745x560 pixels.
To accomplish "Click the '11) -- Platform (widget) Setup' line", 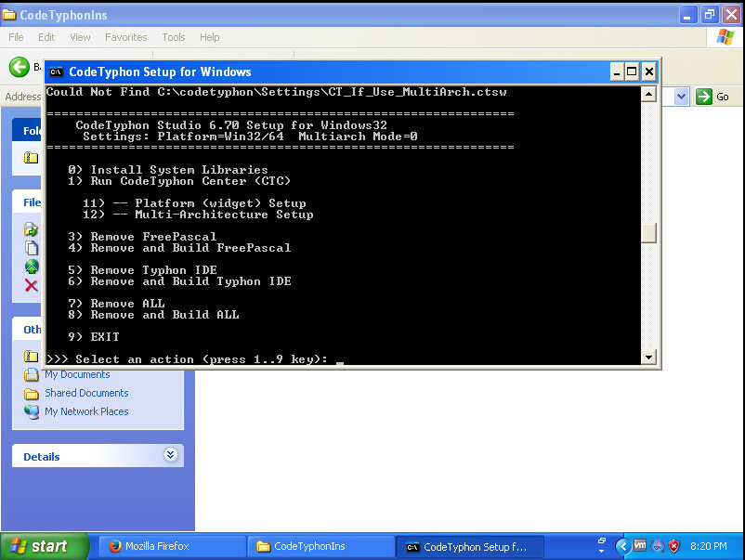I will (x=194, y=203).
